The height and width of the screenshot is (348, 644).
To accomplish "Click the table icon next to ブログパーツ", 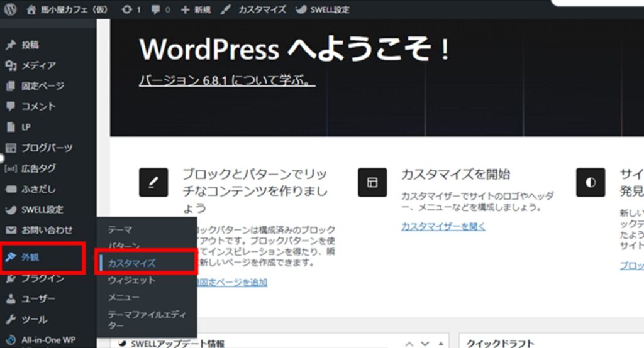I will tap(11, 148).
